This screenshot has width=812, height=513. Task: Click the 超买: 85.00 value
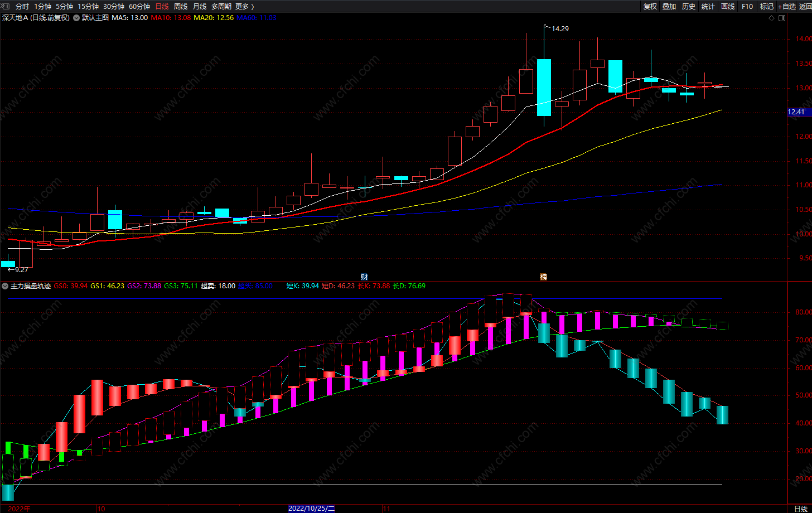coord(255,286)
